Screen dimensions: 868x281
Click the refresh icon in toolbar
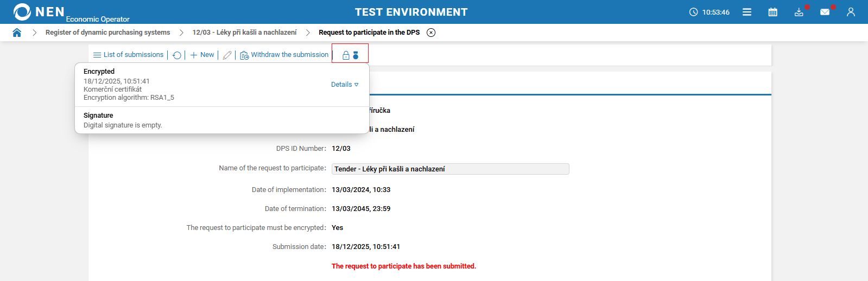tap(177, 55)
